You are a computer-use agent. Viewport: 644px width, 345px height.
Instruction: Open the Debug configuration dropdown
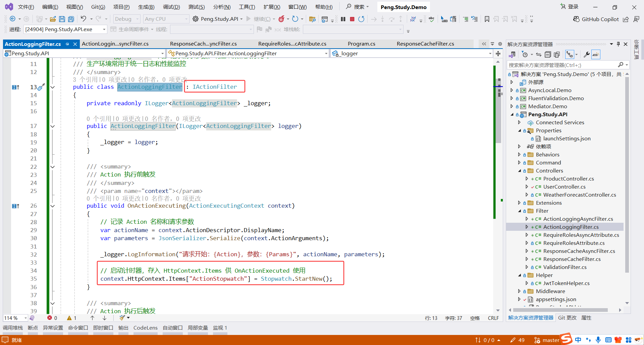coord(127,19)
